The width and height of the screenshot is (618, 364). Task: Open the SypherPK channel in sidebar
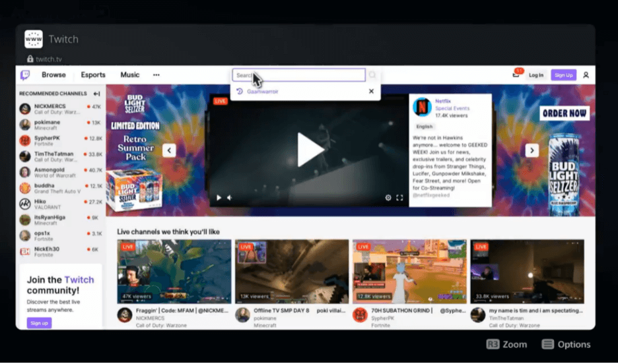tap(61, 140)
